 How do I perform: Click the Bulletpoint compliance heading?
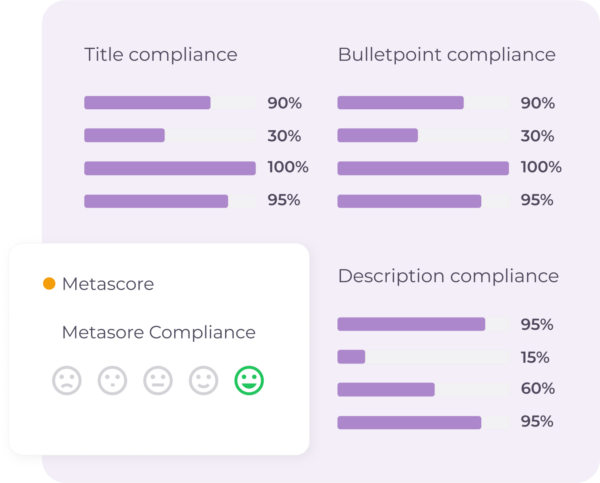tap(446, 55)
